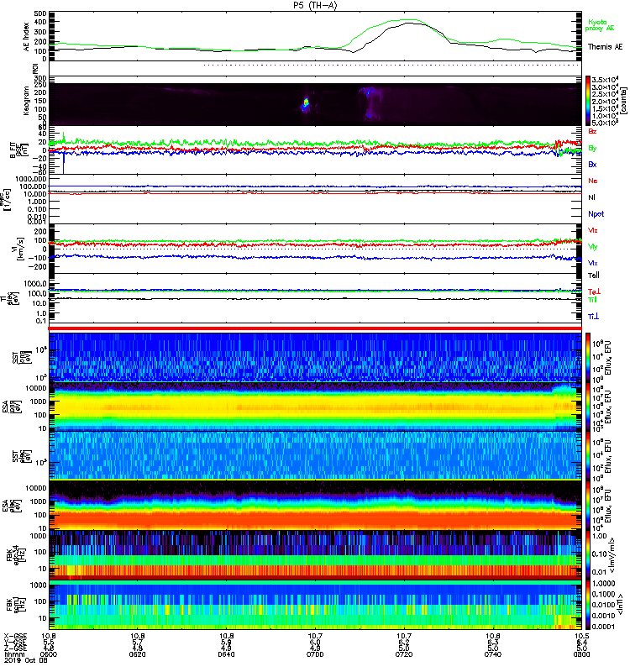Select the green "Kyoto proxy AE" legend label
Image resolution: width=630 pixels, height=672 pixels.
click(600, 25)
